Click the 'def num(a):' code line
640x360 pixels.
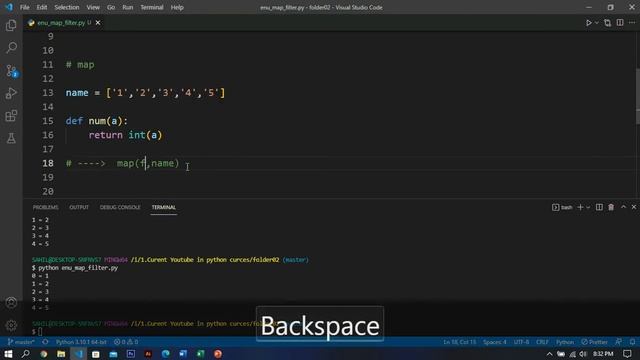click(97, 121)
